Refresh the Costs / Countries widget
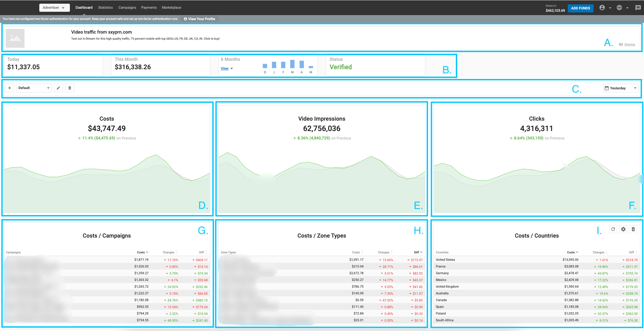 (x=613, y=229)
